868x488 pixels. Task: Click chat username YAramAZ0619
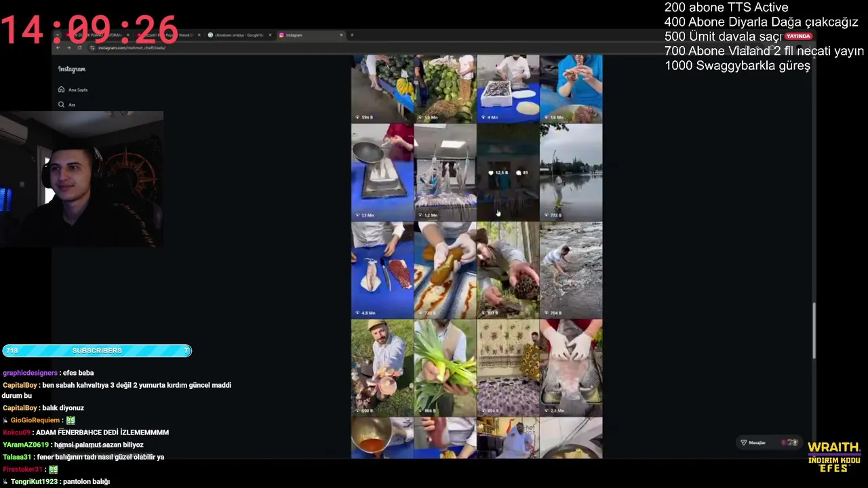26,445
